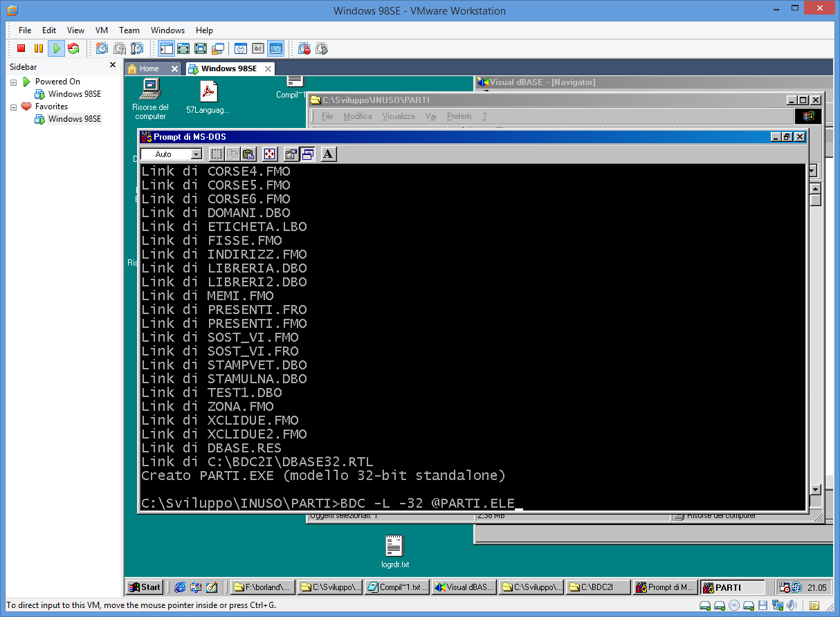Click the 21.05 clock in system tray

[x=816, y=588]
